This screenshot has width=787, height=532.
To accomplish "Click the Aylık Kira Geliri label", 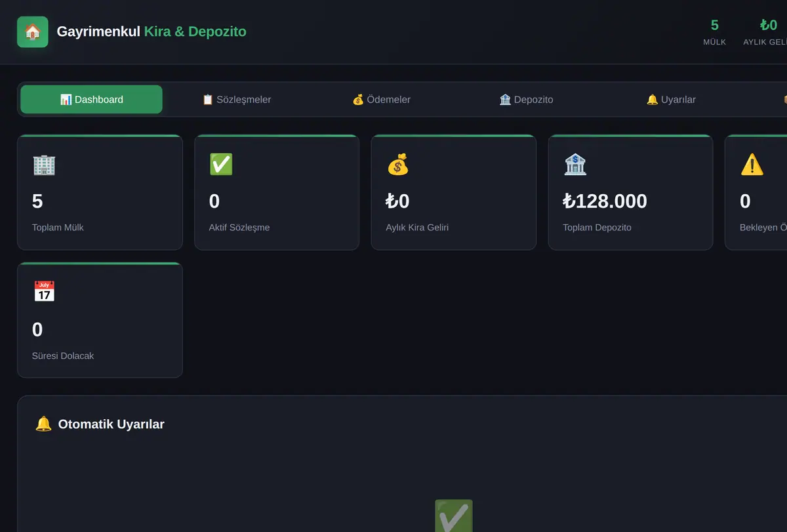I will (417, 228).
